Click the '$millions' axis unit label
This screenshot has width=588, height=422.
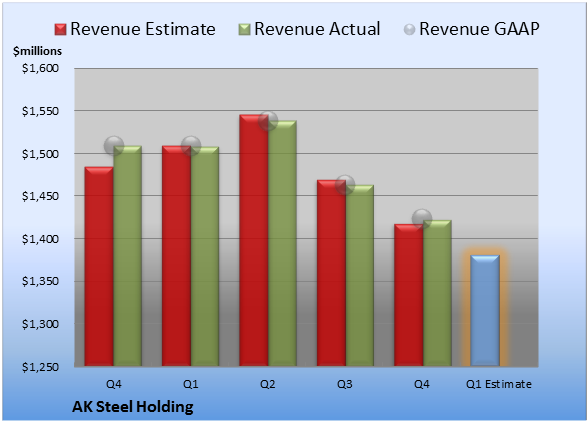coord(38,51)
